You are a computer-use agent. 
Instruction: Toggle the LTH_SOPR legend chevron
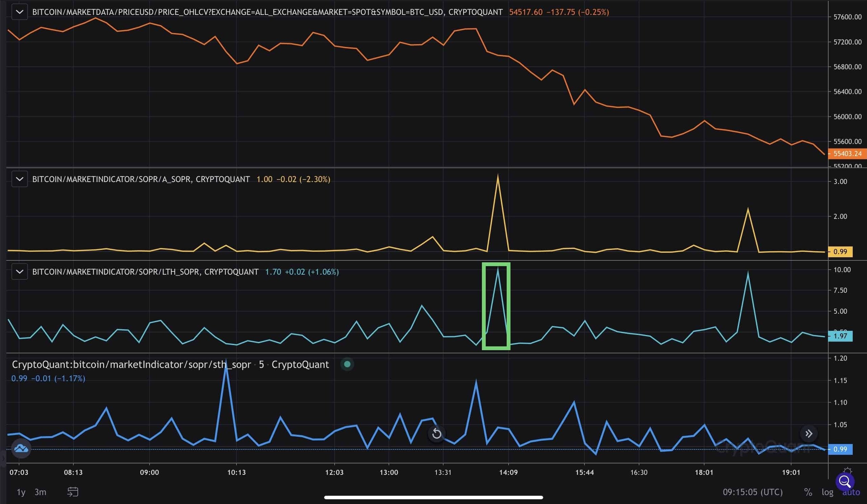(x=20, y=271)
